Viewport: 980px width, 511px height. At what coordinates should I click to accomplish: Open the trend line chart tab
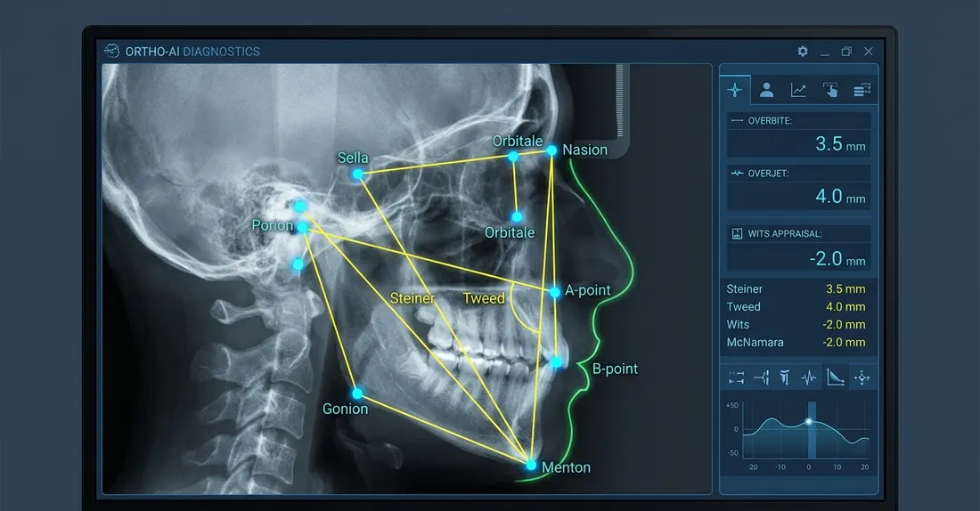tap(798, 90)
